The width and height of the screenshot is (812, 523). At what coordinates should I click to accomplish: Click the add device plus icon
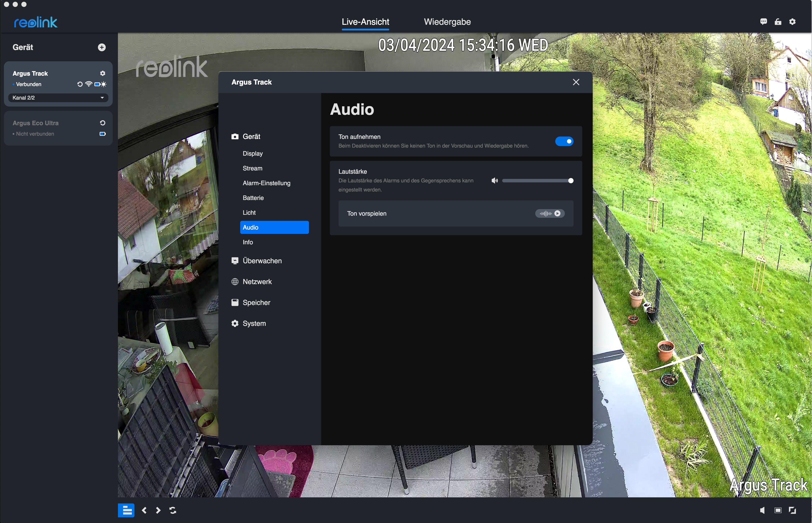(102, 47)
